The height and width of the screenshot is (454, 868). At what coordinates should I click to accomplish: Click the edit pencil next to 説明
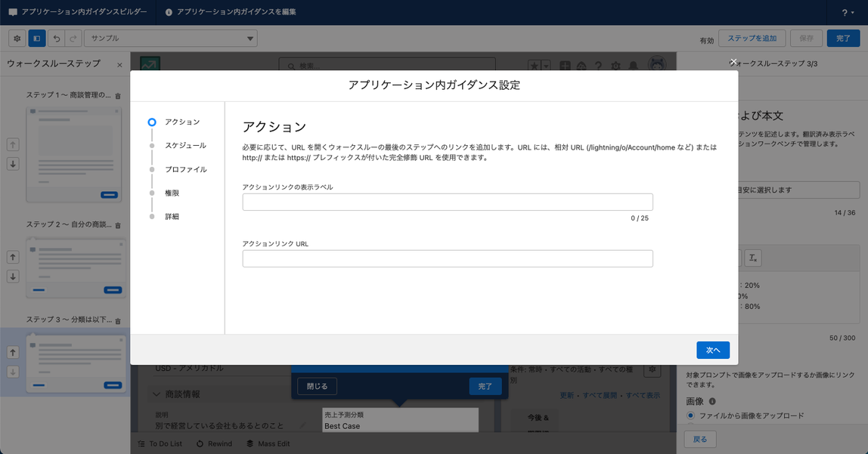302,425
